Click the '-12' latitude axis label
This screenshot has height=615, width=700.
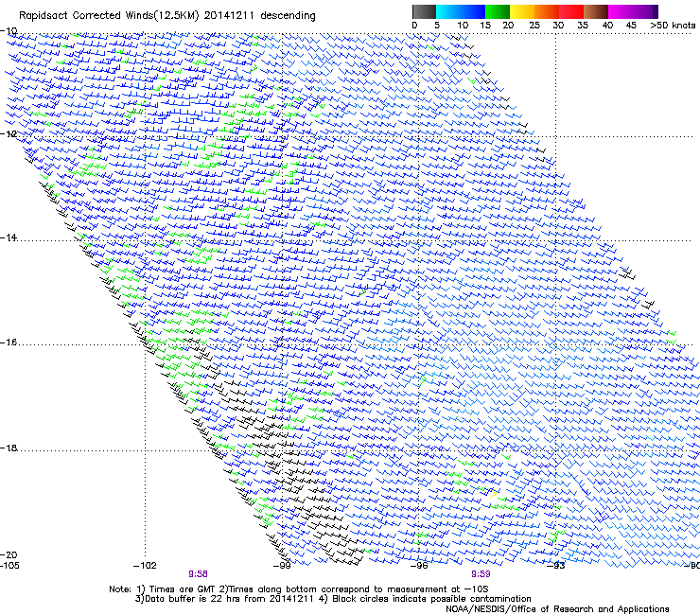(9, 134)
